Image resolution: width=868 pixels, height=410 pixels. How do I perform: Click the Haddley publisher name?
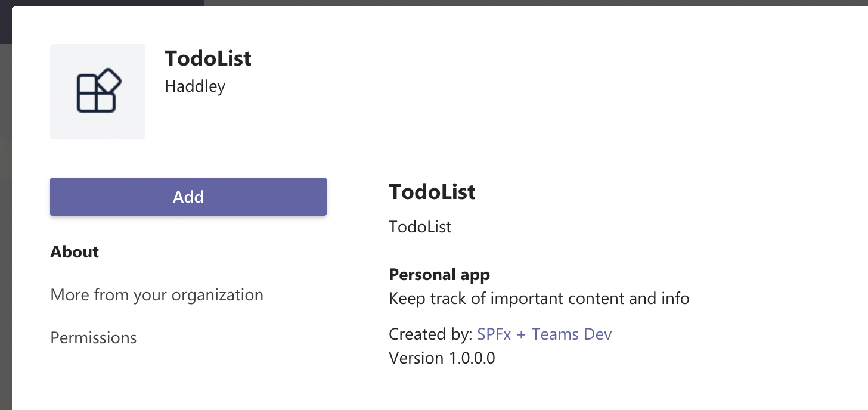[195, 86]
